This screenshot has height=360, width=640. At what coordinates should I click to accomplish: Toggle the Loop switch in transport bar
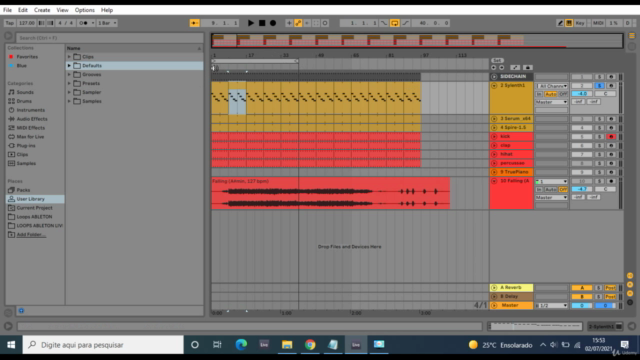tap(395, 23)
